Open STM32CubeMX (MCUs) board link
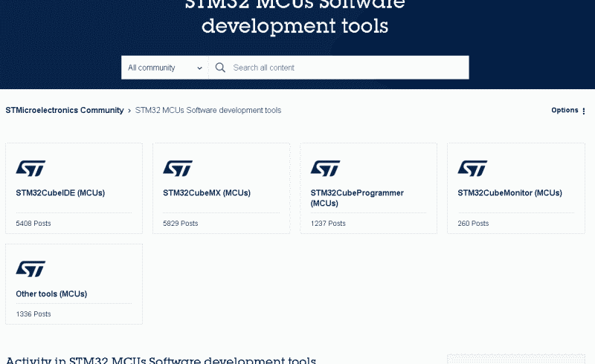 207,193
